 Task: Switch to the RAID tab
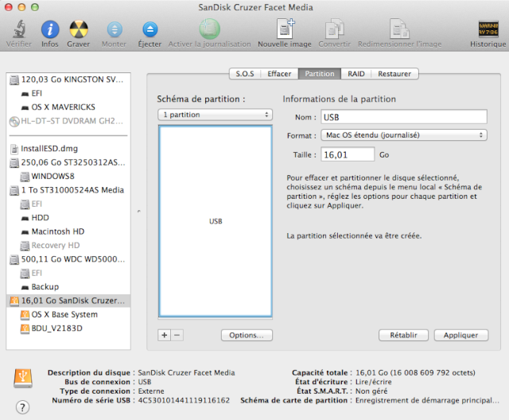pos(356,74)
